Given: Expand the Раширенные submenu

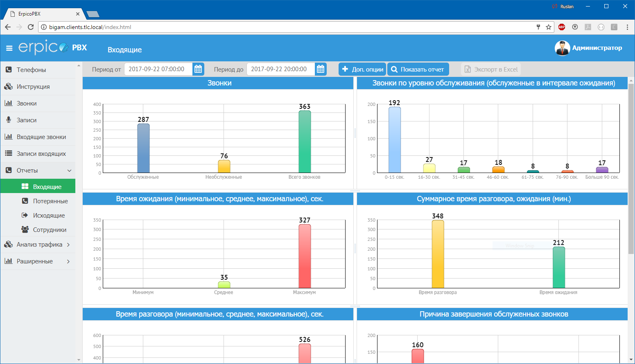Looking at the screenshot, I should coord(68,261).
